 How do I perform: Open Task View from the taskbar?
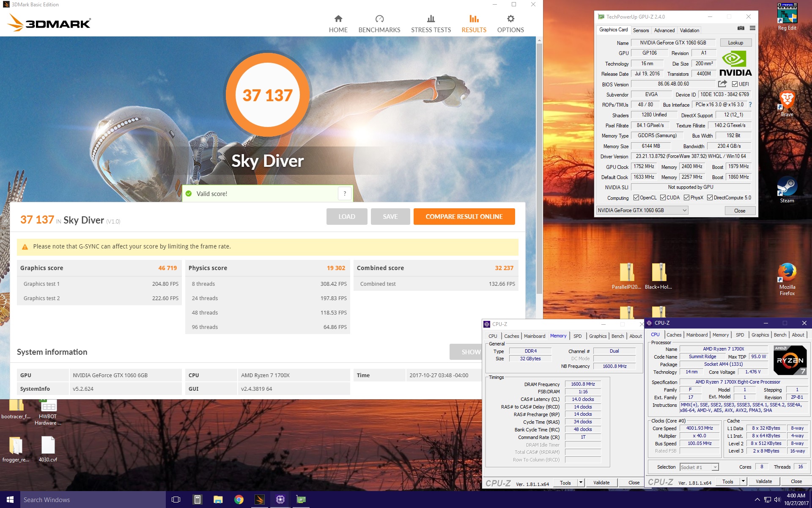(176, 500)
